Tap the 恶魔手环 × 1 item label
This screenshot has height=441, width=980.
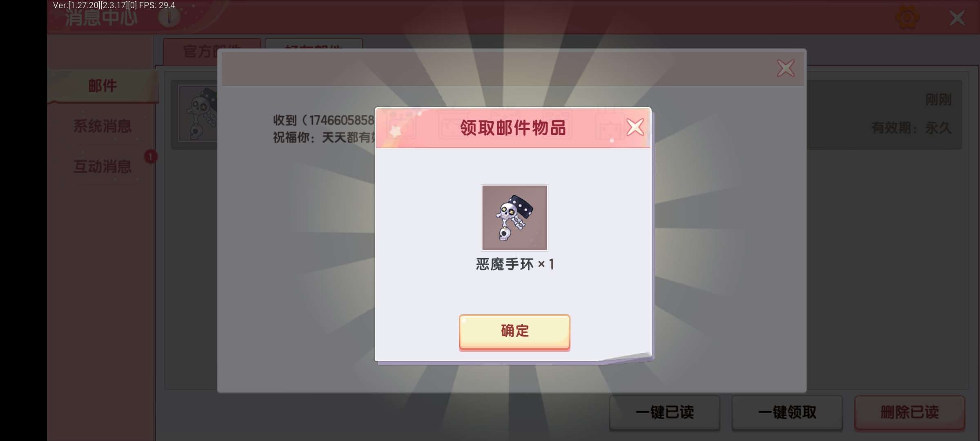(514, 264)
